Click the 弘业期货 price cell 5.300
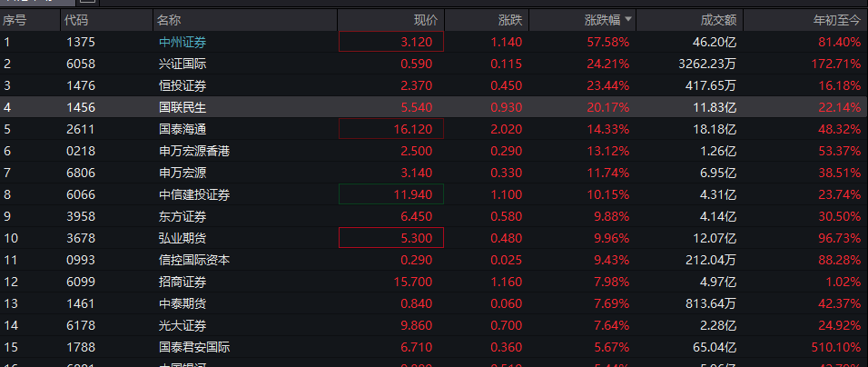Viewport: 868px width, 367px height. click(x=391, y=238)
